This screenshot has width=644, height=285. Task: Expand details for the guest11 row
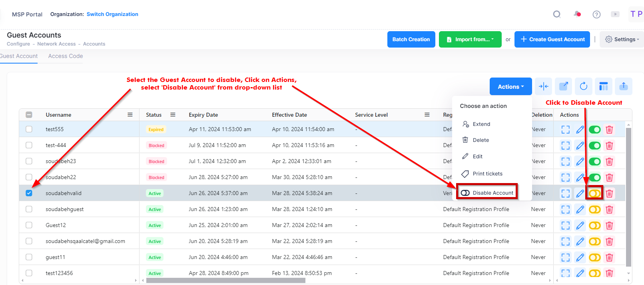pos(565,257)
